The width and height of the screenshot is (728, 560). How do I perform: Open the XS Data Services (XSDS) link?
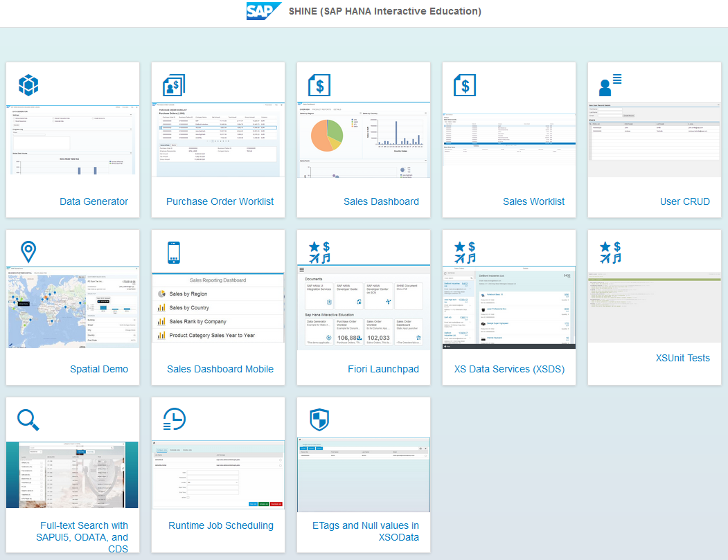pyautogui.click(x=509, y=369)
